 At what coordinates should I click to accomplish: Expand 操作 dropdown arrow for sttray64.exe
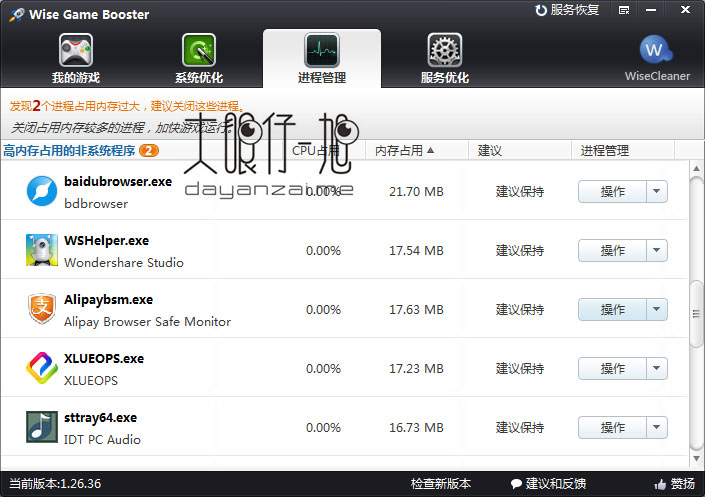tap(656, 427)
